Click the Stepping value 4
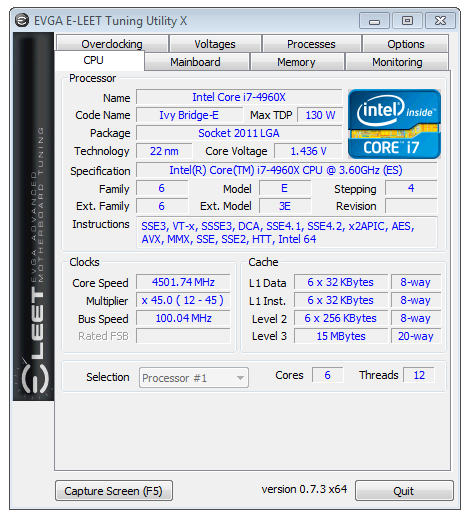Screen dimensions: 469x518 [x=411, y=188]
